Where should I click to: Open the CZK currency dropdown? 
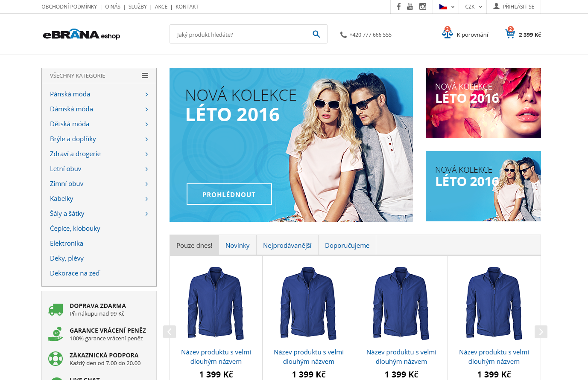tap(473, 7)
